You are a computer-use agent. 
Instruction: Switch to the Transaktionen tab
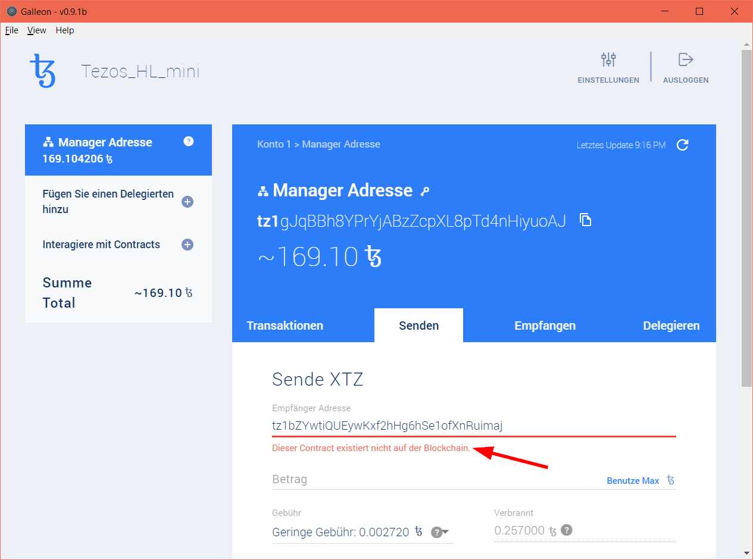[285, 326]
